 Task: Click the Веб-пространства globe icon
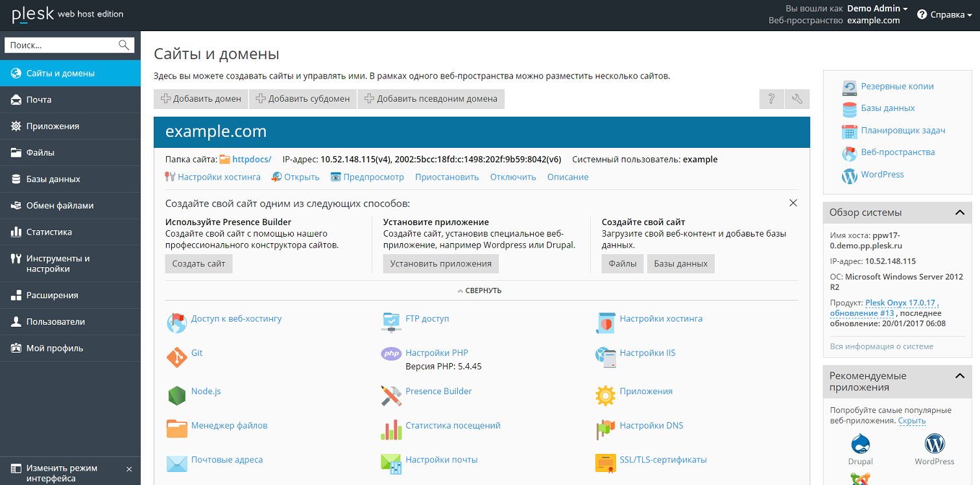click(850, 154)
